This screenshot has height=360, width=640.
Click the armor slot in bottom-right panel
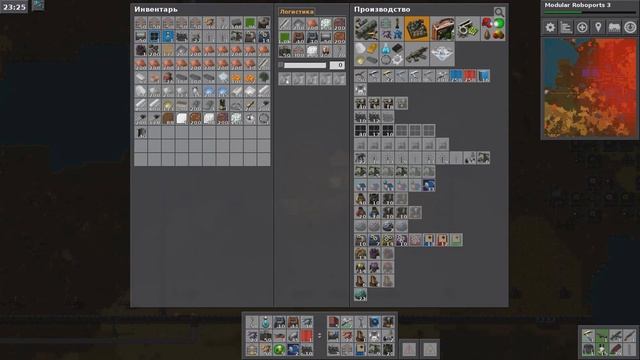tap(588, 349)
